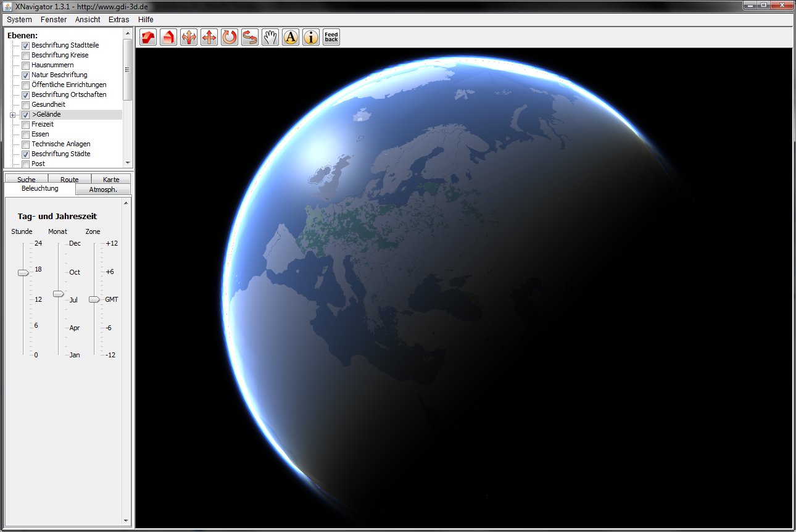Click the layer list scrollbar thumb
The image size is (796, 532).
pyautogui.click(x=128, y=69)
